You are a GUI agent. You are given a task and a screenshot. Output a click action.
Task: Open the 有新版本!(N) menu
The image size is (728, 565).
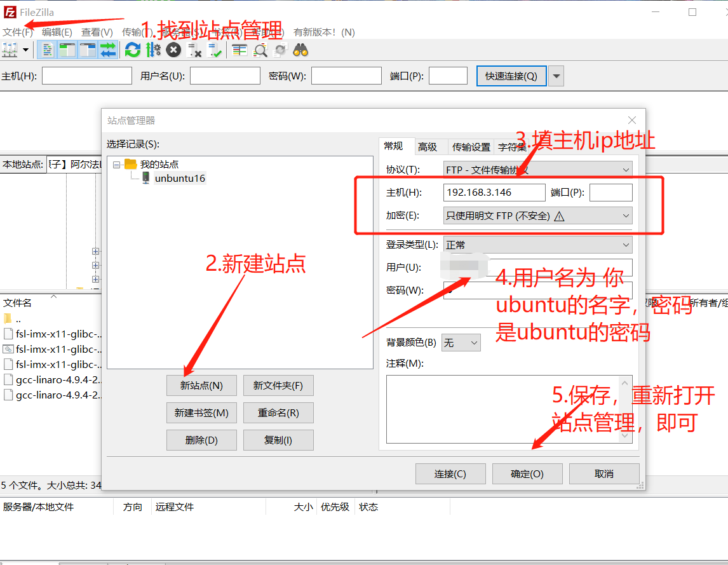324,32
